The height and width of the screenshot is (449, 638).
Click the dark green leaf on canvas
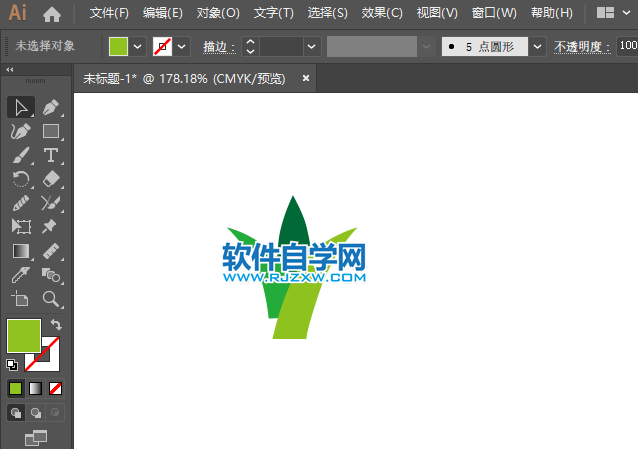click(x=293, y=222)
